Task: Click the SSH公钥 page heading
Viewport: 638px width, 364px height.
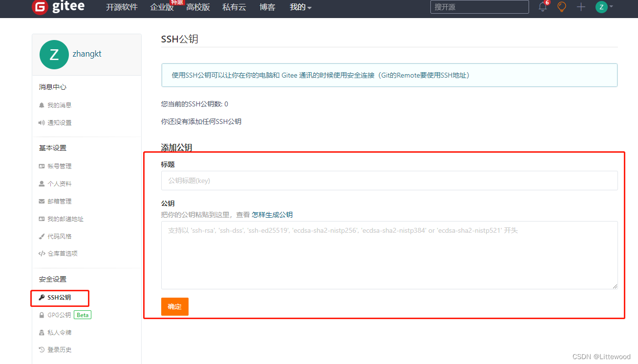Action: pos(180,39)
